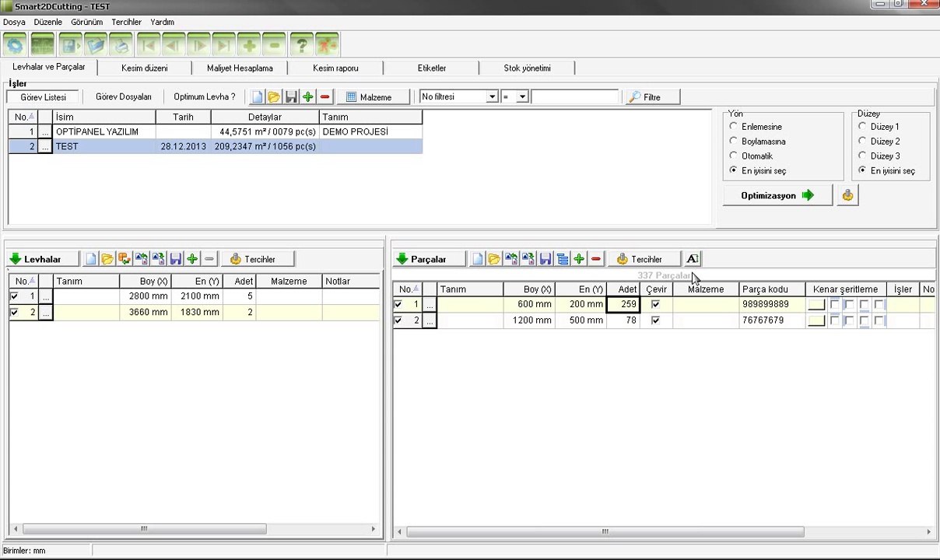The height and width of the screenshot is (560, 940).
Task: Select the Düzey 2 radio button
Action: (862, 141)
